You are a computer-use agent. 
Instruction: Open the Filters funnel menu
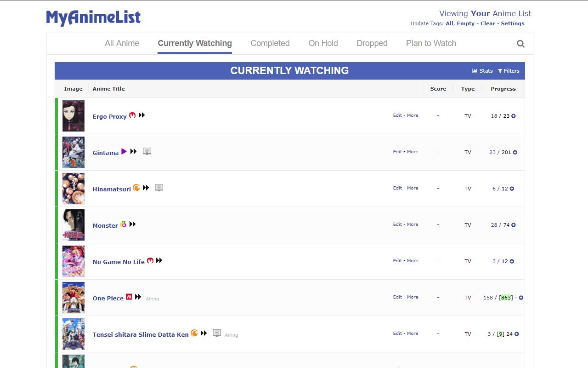(x=509, y=71)
